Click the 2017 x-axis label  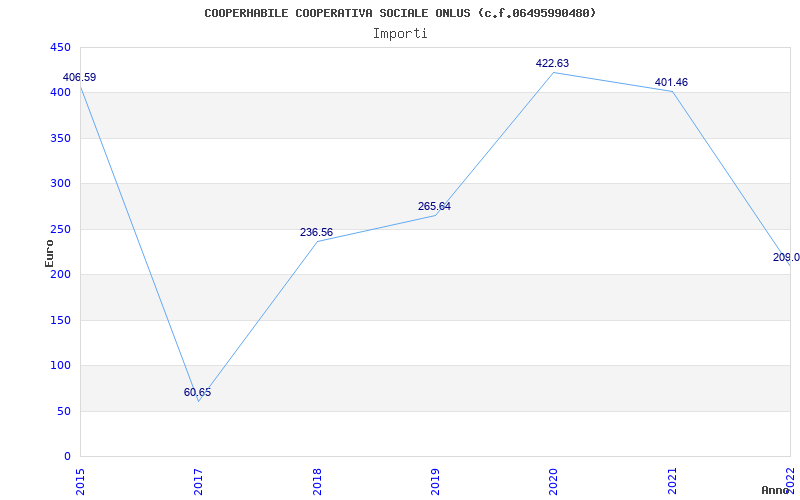pyautogui.click(x=198, y=482)
